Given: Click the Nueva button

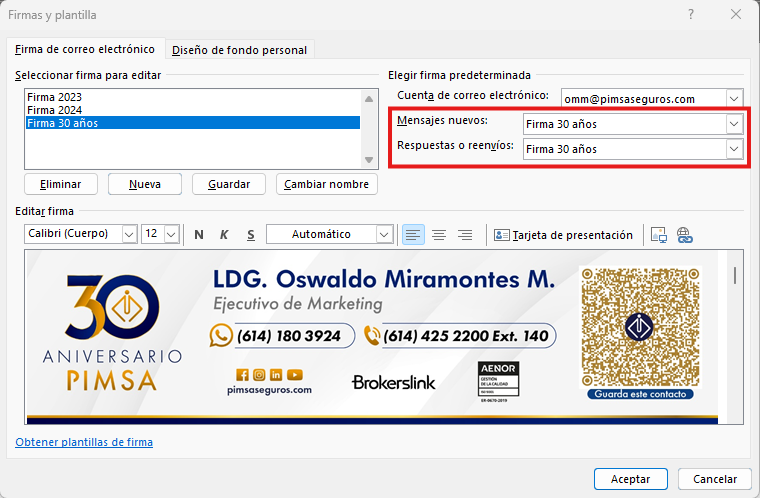Looking at the screenshot, I should 145,184.
